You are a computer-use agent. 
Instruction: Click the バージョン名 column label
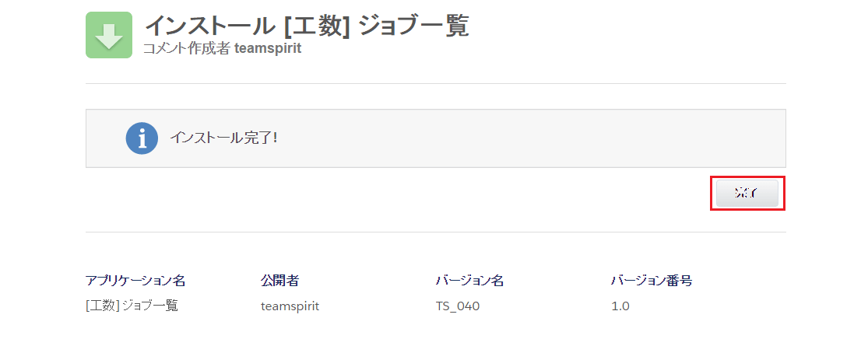click(x=469, y=281)
